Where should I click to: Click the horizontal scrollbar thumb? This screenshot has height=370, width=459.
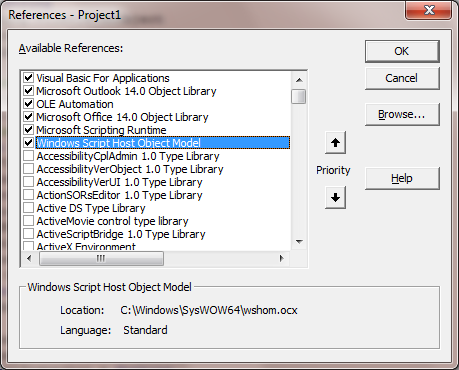tap(101, 258)
